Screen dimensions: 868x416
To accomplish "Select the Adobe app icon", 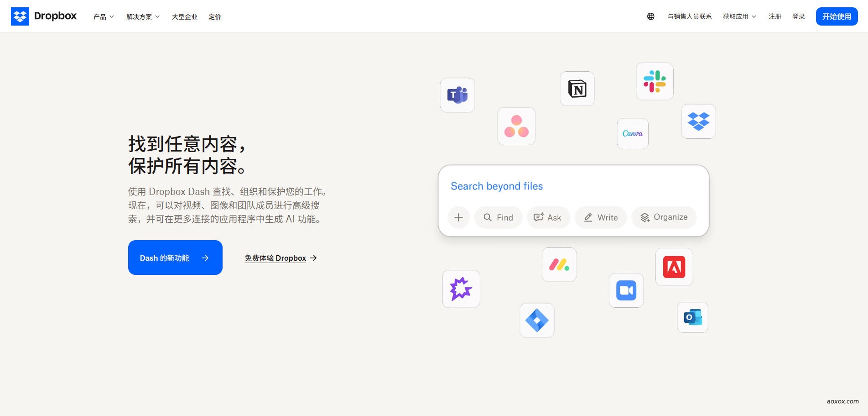I will 674,267.
